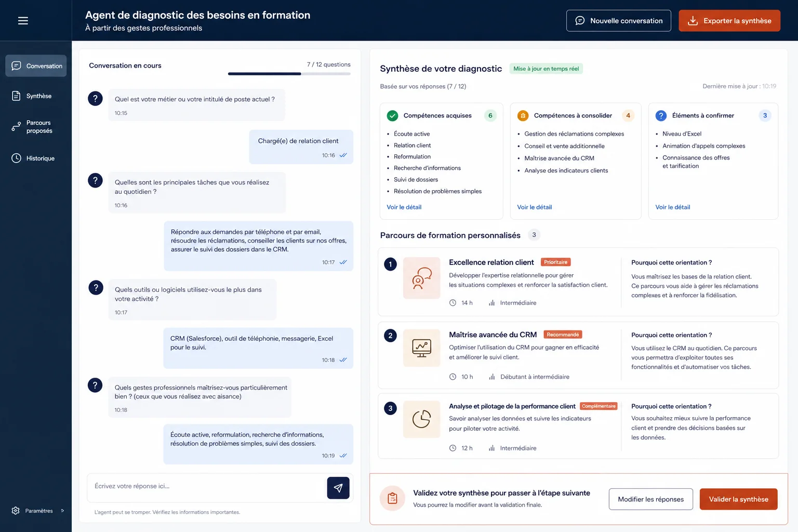Click the question avatar beside the outils question
This screenshot has height=532, width=798.
pyautogui.click(x=96, y=287)
